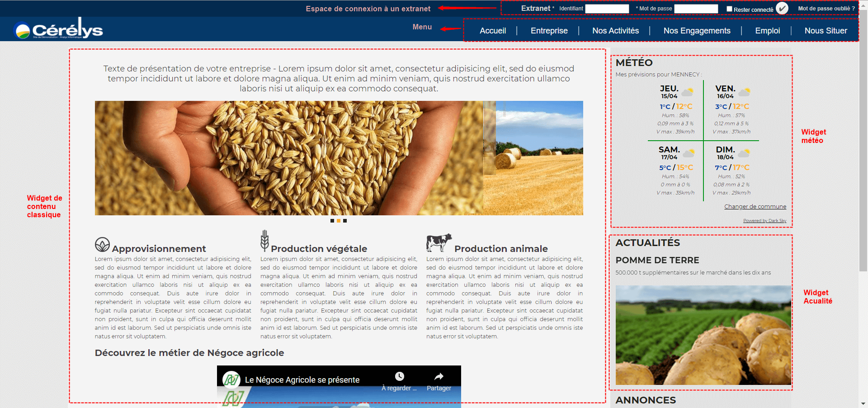Click the Cérélys logo
This screenshot has height=408, width=868.
point(59,30)
